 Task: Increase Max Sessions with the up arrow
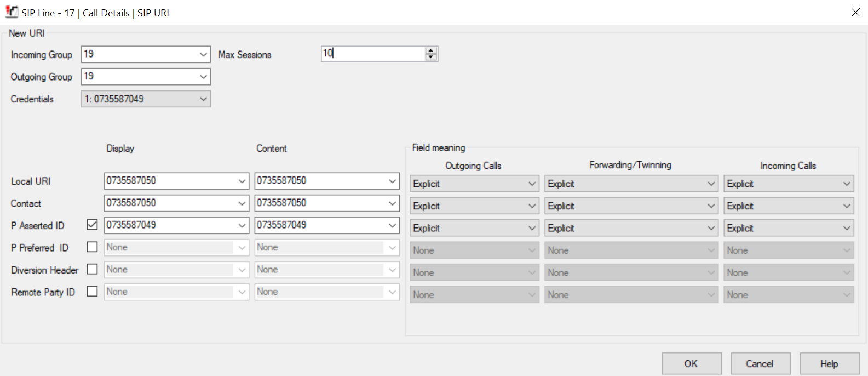pos(431,50)
